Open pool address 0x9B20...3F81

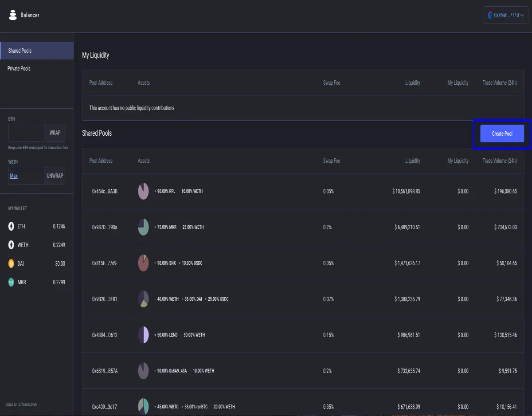[105, 299]
